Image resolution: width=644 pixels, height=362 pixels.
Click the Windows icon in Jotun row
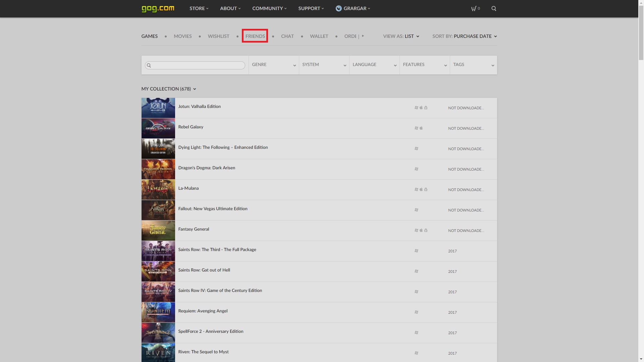[x=416, y=108]
